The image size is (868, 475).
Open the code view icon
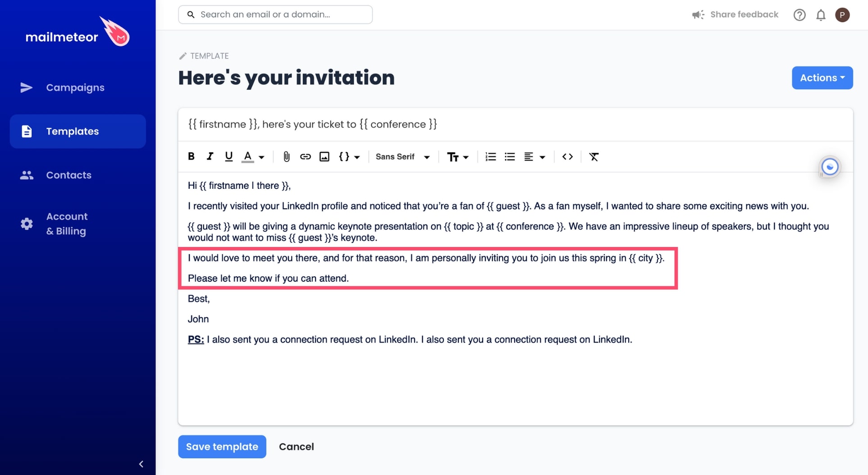(x=567, y=156)
